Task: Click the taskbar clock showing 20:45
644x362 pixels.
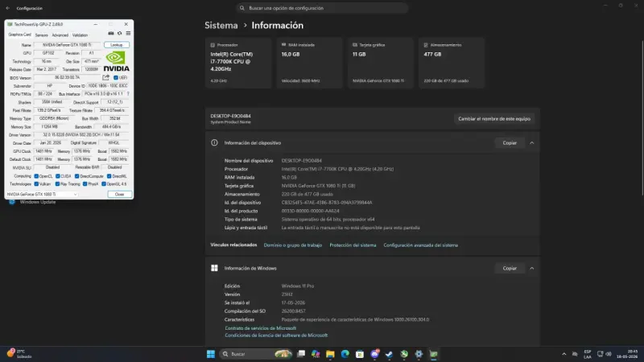Action: pos(627,354)
